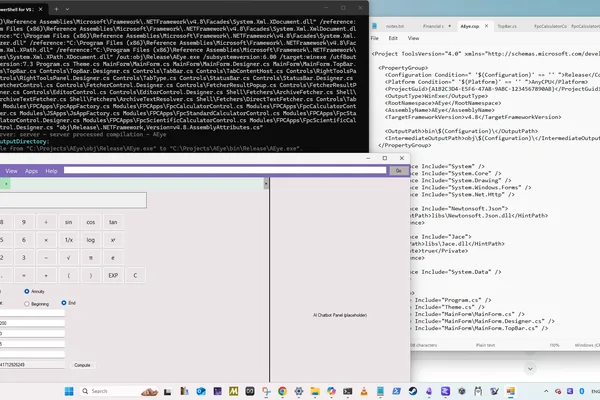This screenshot has width=600, height=400.
Task: Click the Compute button
Action: [x=82, y=365]
